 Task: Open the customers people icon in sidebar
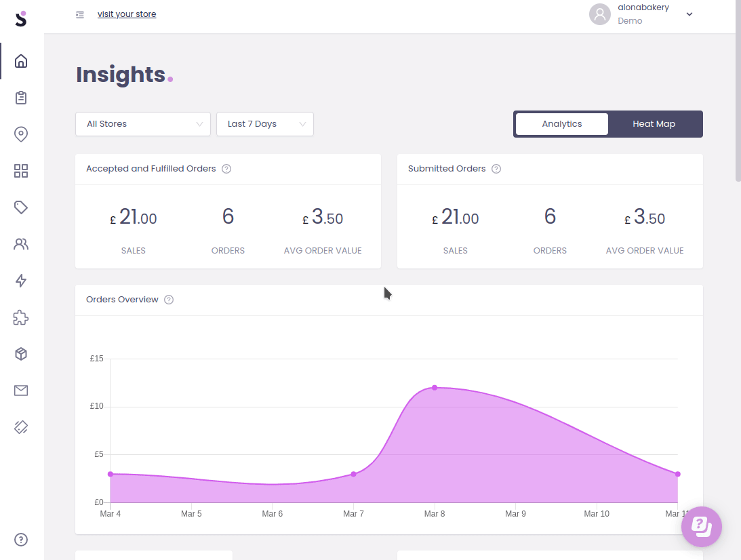21,244
